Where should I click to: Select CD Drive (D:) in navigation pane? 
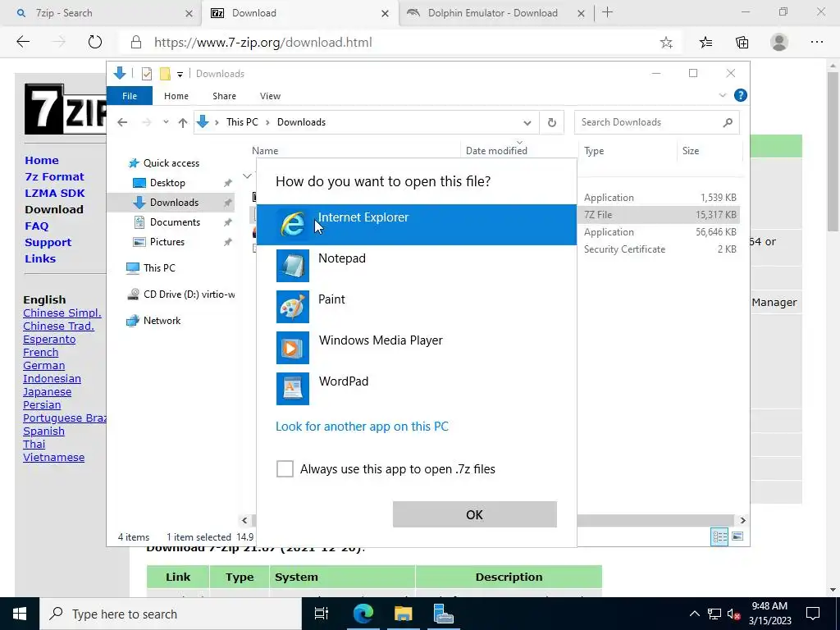point(180,294)
